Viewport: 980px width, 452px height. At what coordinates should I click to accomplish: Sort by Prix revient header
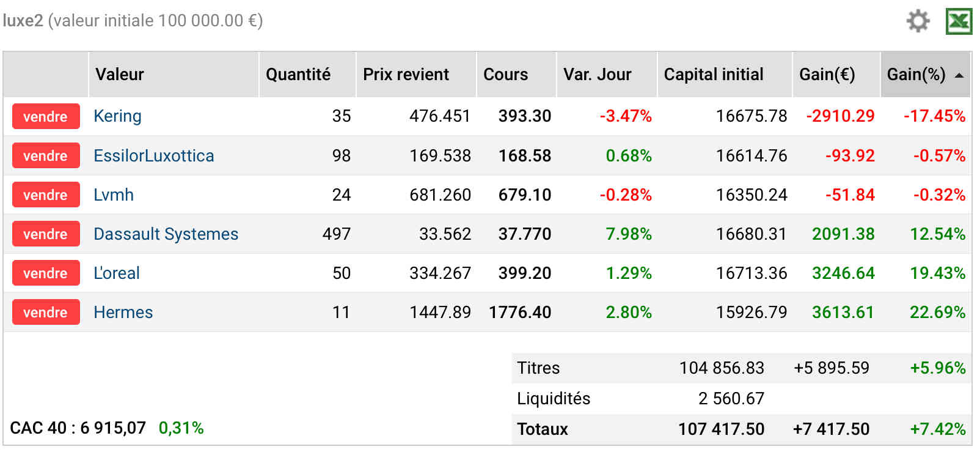416,75
